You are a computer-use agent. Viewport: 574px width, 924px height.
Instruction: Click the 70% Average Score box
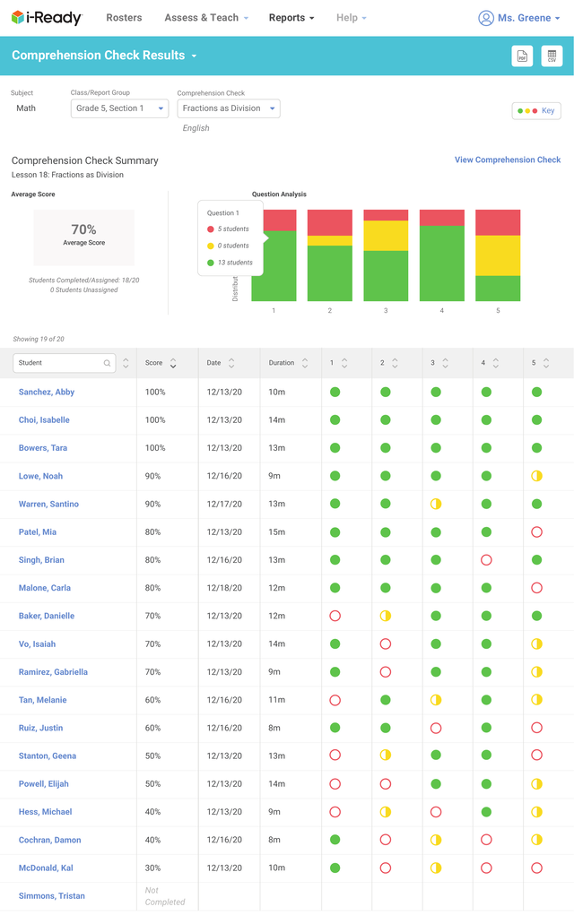(x=83, y=237)
